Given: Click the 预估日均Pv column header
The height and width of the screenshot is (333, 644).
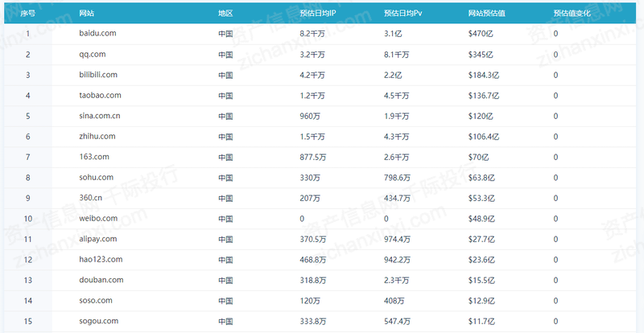Looking at the screenshot, I should click(x=403, y=13).
